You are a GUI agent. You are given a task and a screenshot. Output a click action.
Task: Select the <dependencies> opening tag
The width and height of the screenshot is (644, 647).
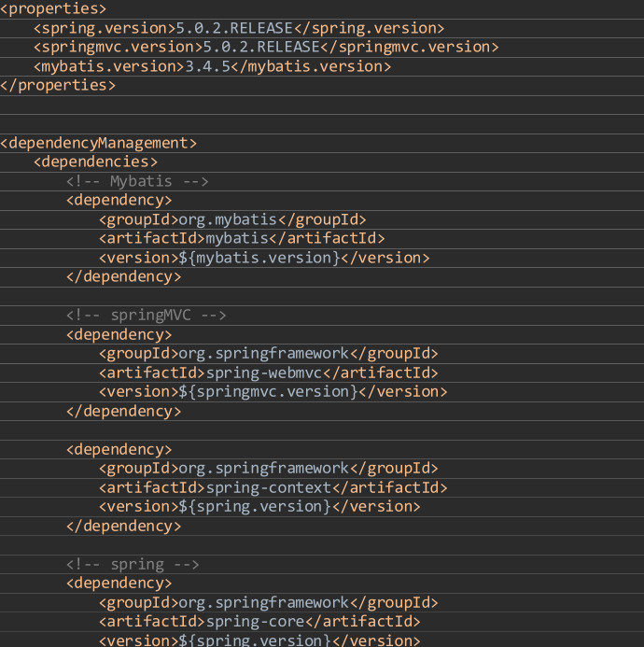pyautogui.click(x=95, y=162)
